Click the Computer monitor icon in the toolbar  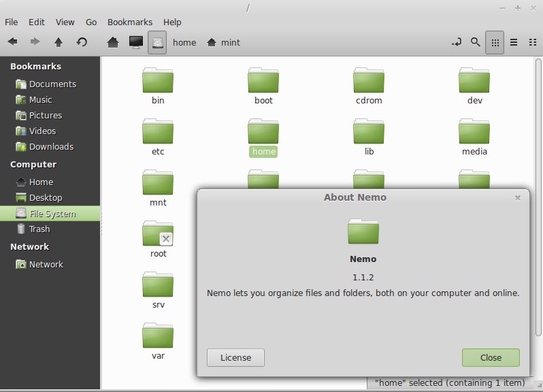point(135,42)
